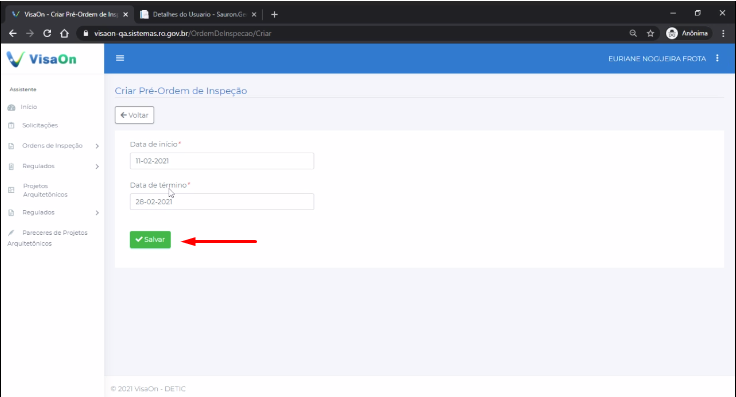
Task: Click the browser back arrow
Action: 13,33
